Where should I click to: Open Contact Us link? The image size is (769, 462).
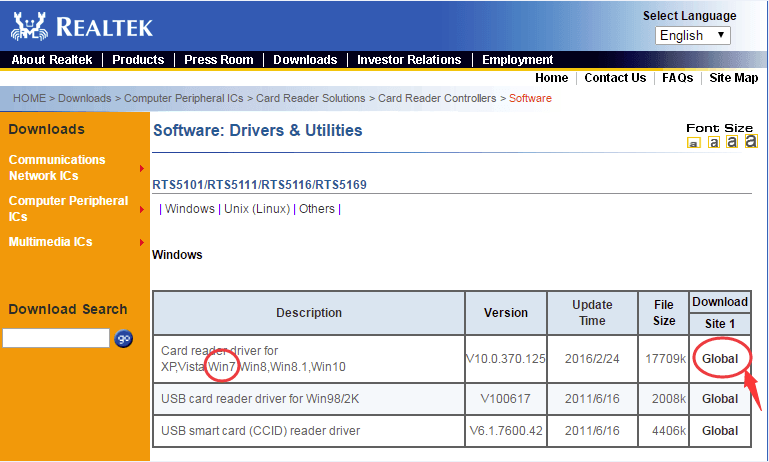(615, 78)
